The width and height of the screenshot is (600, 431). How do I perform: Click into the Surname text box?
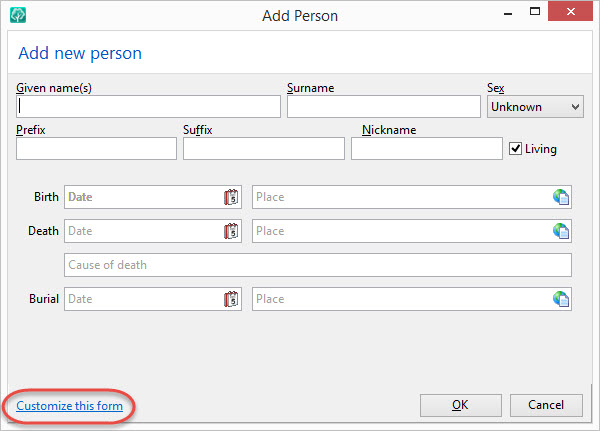coord(384,106)
